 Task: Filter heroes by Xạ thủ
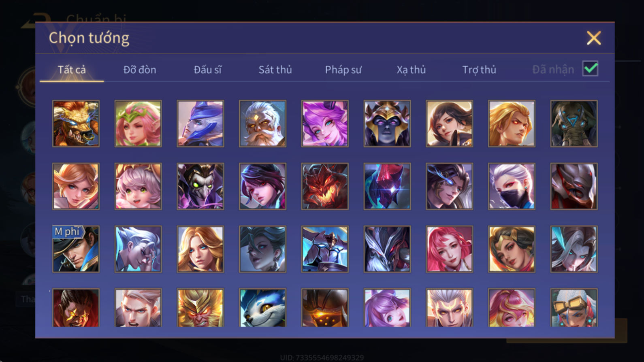(411, 70)
